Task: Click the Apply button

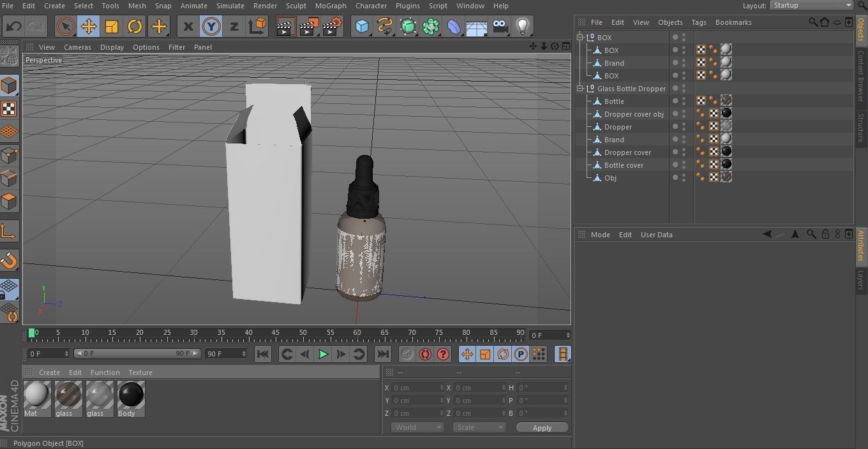Action: click(542, 428)
